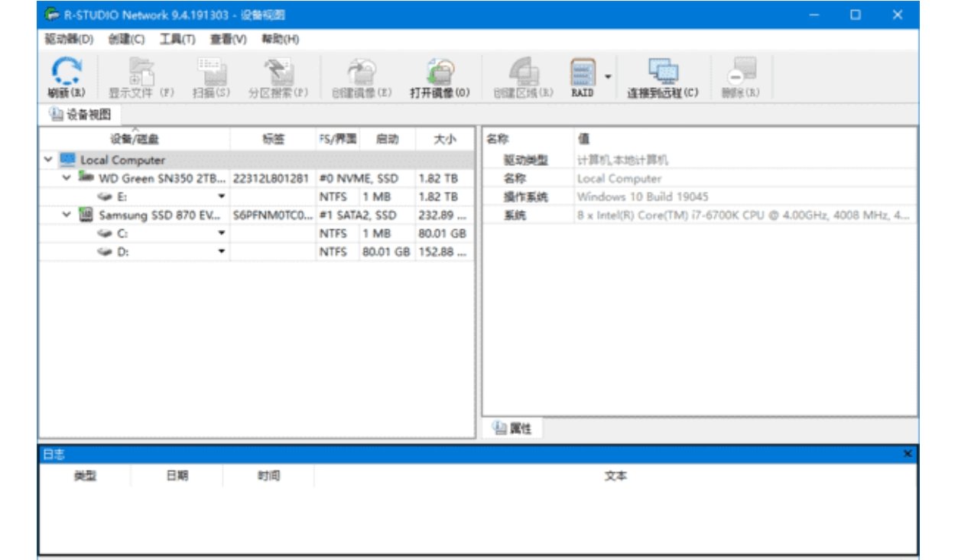
Task: Select the WD Green SN350 2TB row label
Action: 163,177
